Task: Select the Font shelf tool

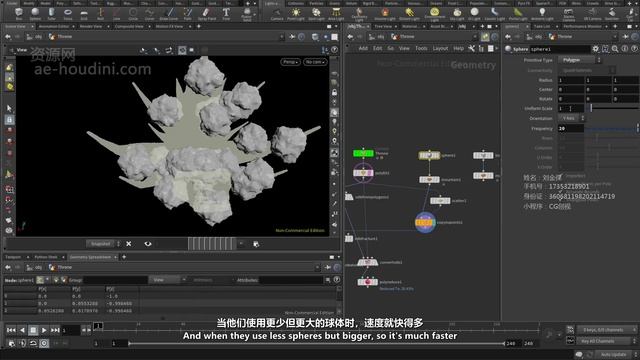Action: (x=226, y=13)
